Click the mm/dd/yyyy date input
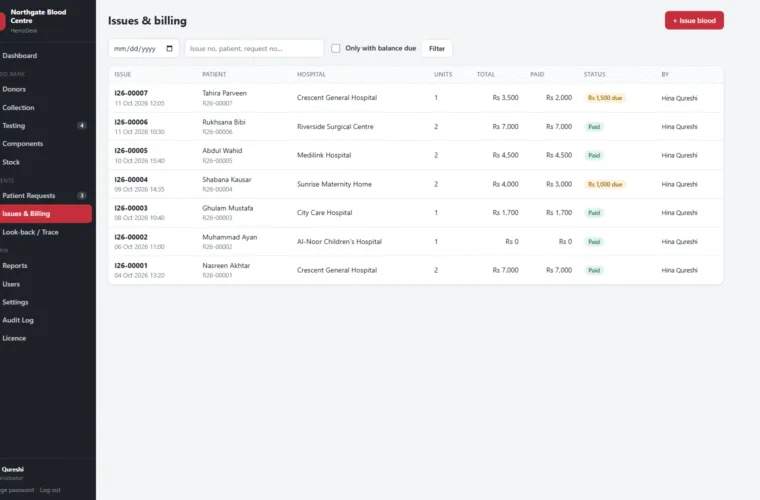Viewport: 760px width, 500px height. [x=143, y=48]
